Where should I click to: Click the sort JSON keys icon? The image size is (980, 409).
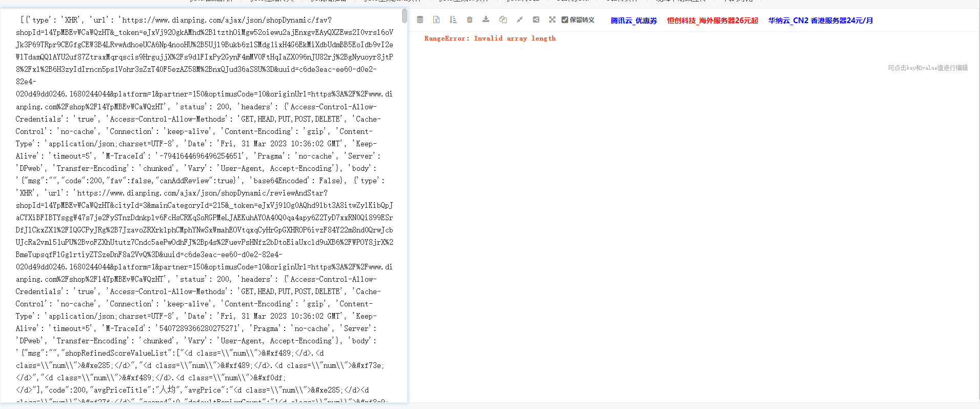click(453, 20)
